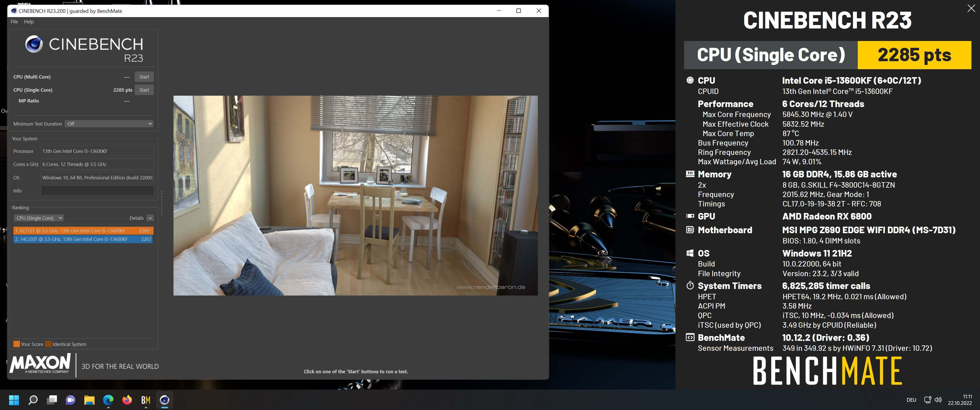Viewport: 980px width, 410px height.
Task: Open the Minimum Test Duration dropdown
Action: point(109,124)
